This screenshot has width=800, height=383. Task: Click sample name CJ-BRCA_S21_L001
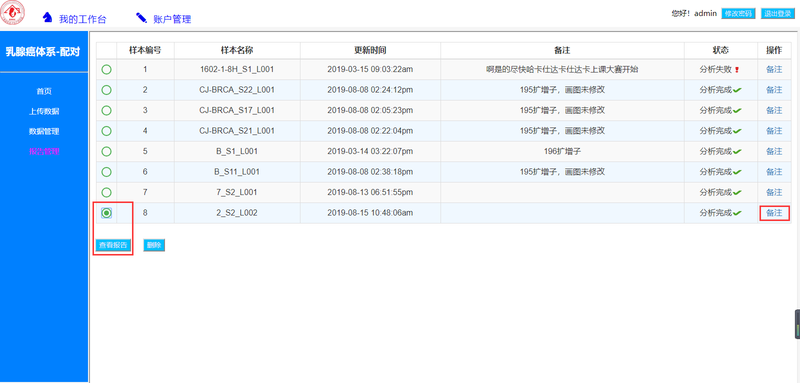(x=237, y=131)
